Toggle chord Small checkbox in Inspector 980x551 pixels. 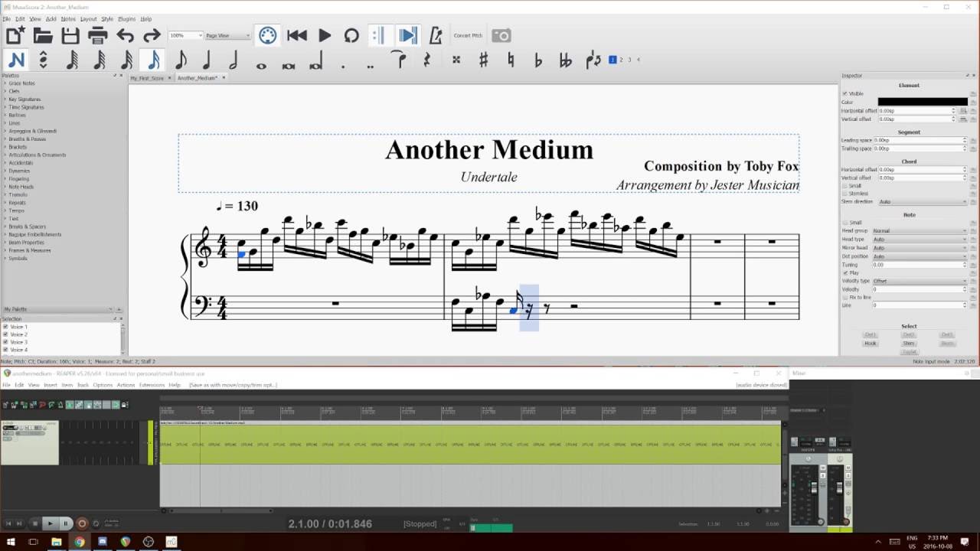[844, 185]
